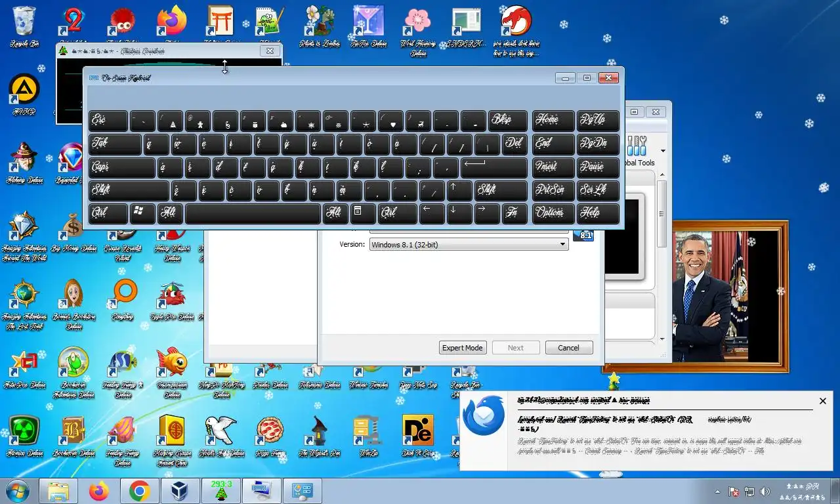The width and height of the screenshot is (840, 504).
Task: Click Chrome in the taskbar
Action: (x=139, y=491)
